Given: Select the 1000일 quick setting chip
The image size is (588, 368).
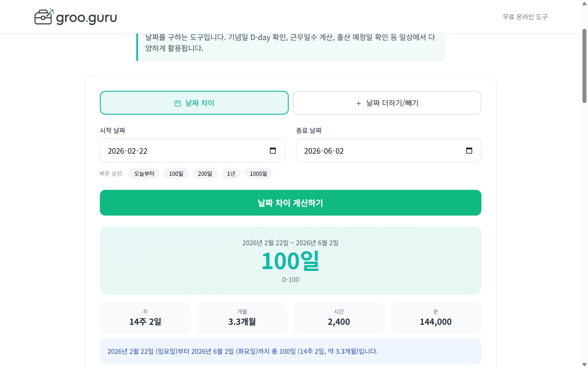Looking at the screenshot, I should coord(258,173).
